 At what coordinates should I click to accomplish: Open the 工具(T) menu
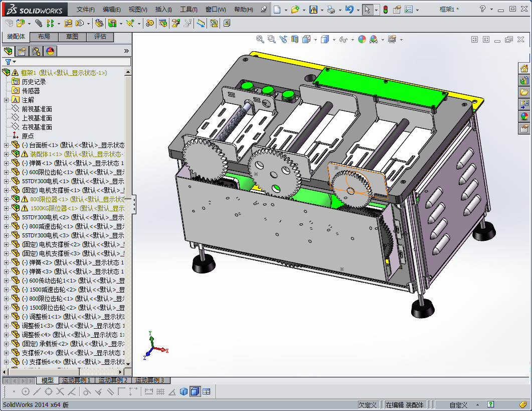(x=189, y=10)
